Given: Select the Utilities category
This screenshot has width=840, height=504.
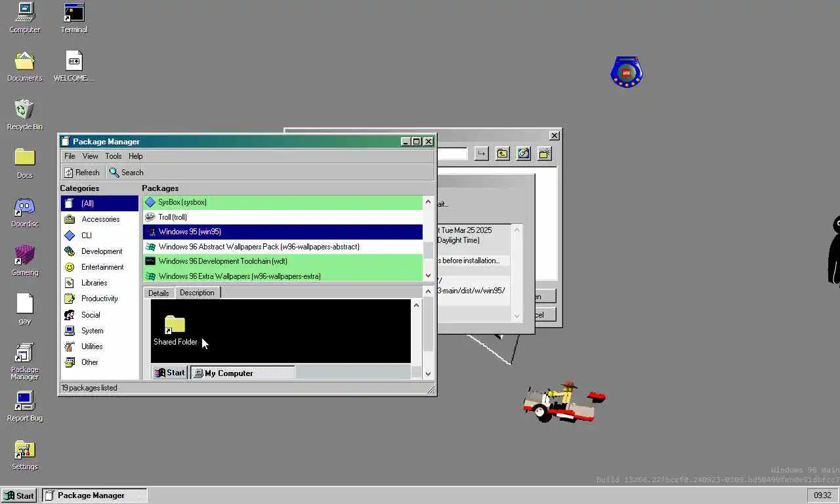Looking at the screenshot, I should tap(100, 346).
